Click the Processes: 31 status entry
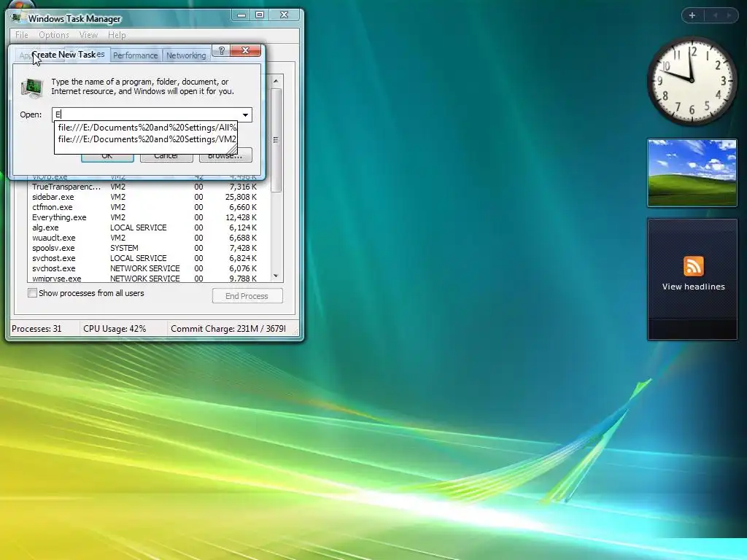747x560 pixels. tap(36, 329)
